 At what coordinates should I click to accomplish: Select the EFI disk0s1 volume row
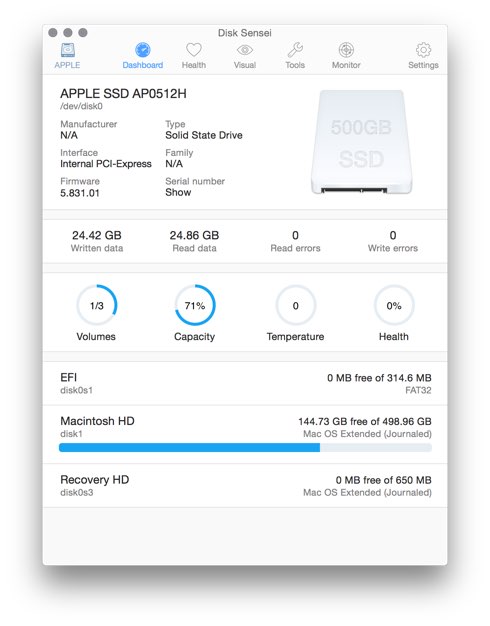click(245, 384)
